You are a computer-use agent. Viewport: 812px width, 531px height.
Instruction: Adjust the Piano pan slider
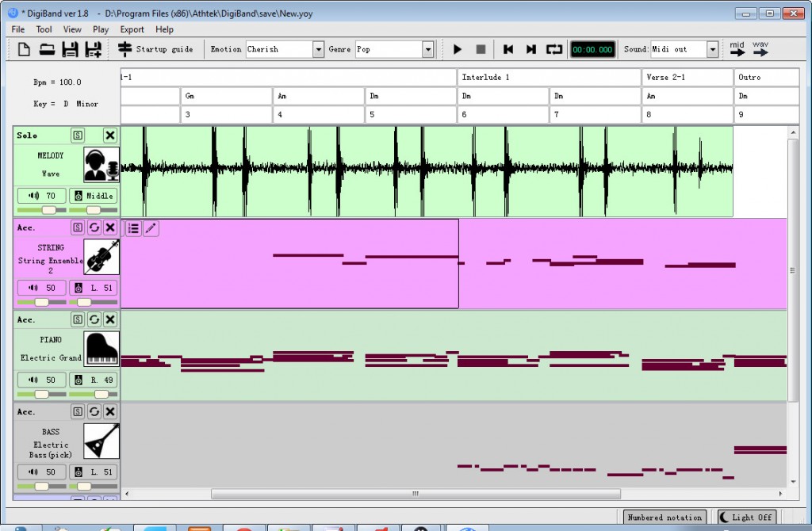[101, 394]
